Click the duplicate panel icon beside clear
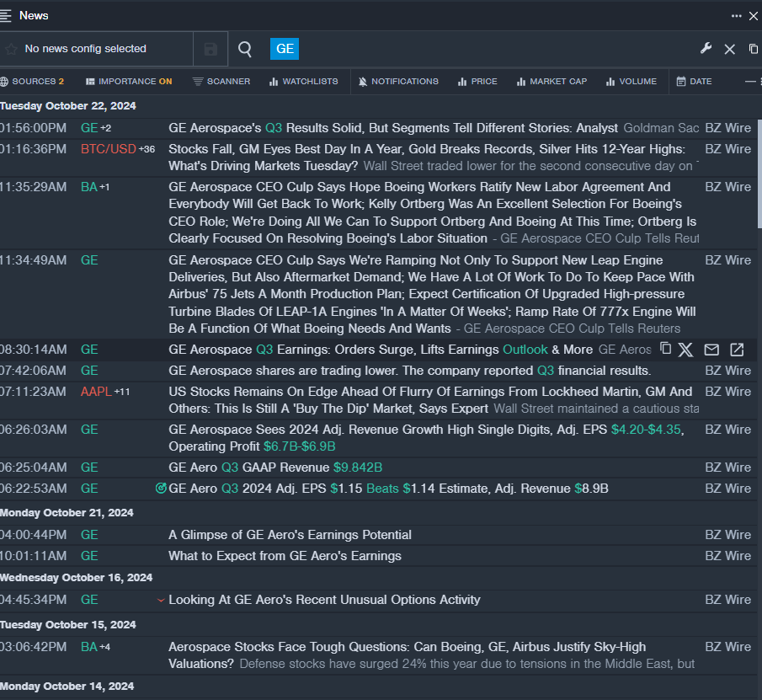 (754, 49)
